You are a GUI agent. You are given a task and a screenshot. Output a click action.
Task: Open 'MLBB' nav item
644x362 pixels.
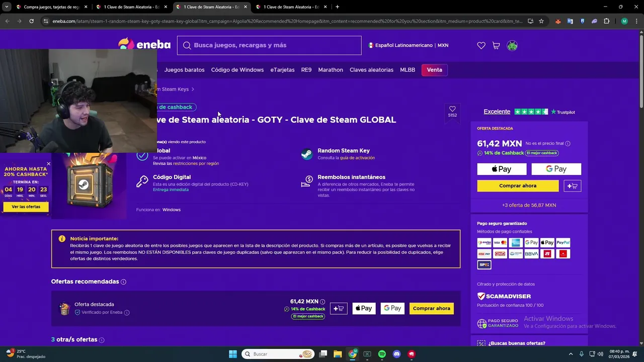point(408,70)
